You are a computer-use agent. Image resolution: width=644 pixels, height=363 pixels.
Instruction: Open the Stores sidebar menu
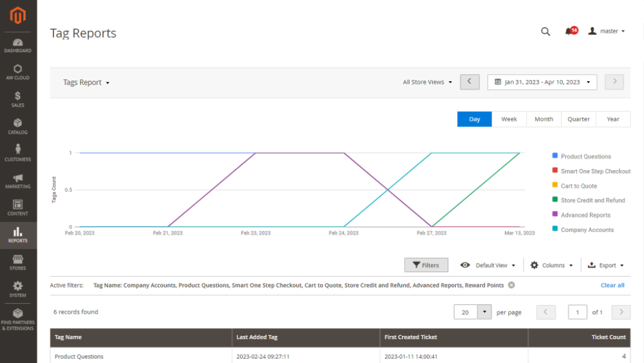[17, 262]
